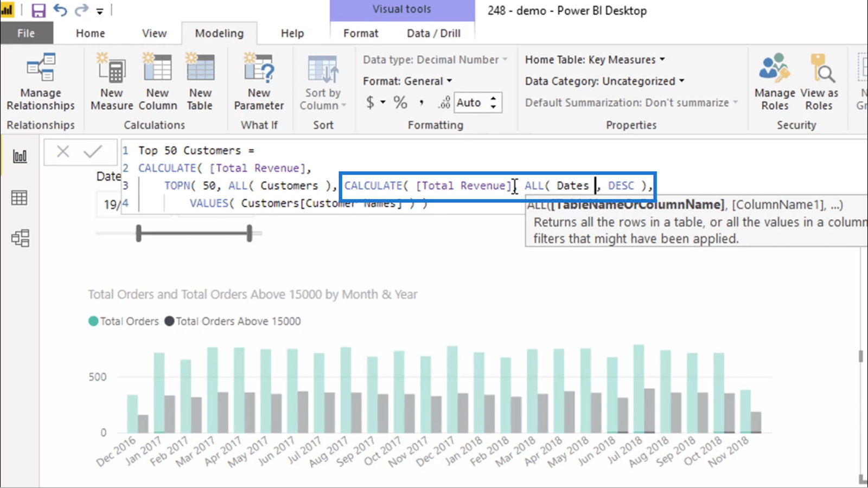Switch to the Home ribbon tab
Screen dimensions: 868x488
pyautogui.click(x=90, y=34)
